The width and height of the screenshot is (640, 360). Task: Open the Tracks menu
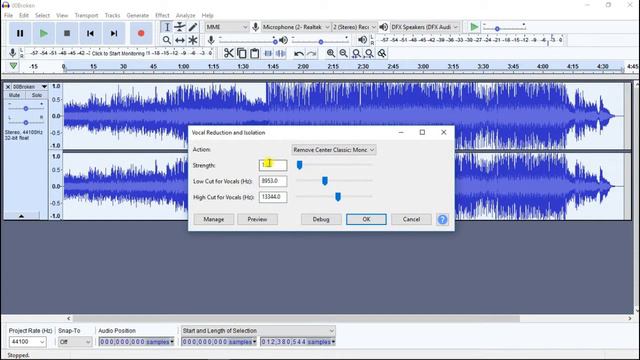coord(112,15)
